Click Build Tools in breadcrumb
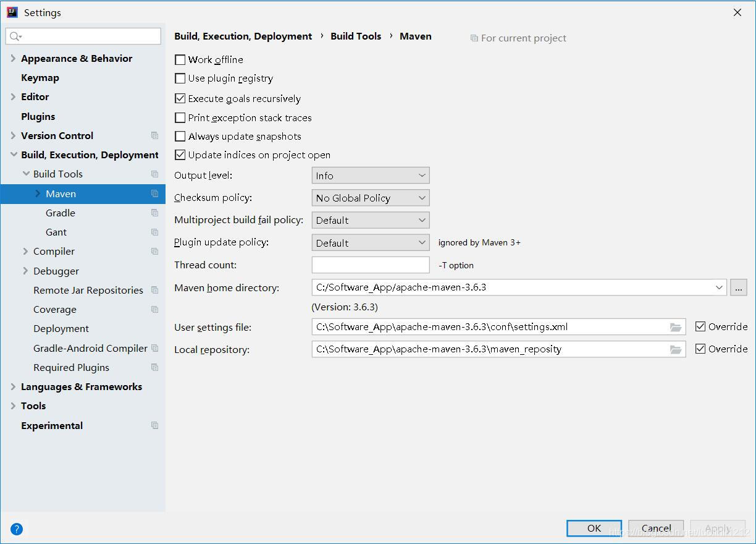 [356, 36]
